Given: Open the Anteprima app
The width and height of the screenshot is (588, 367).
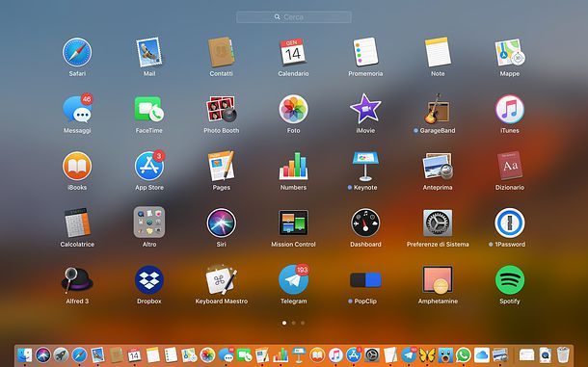Looking at the screenshot, I should tap(438, 166).
